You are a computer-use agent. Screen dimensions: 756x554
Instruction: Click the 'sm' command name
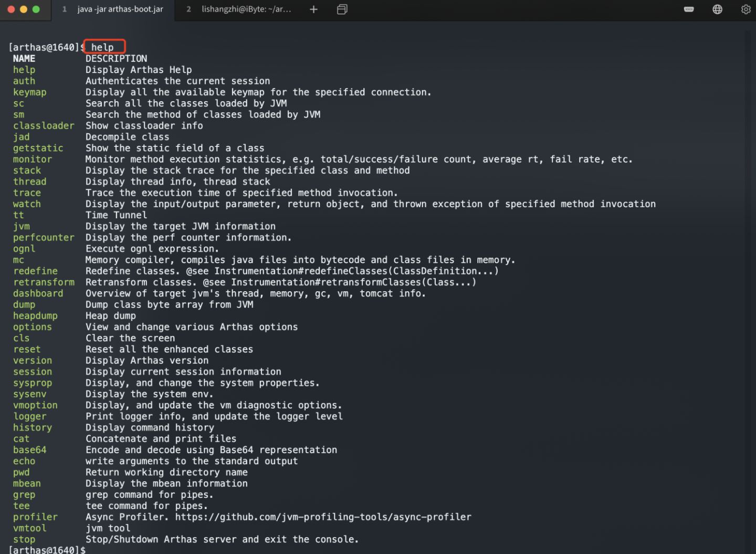[x=18, y=114]
